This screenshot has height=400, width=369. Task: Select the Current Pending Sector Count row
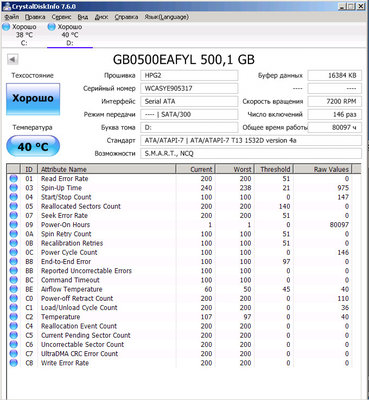click(x=180, y=335)
